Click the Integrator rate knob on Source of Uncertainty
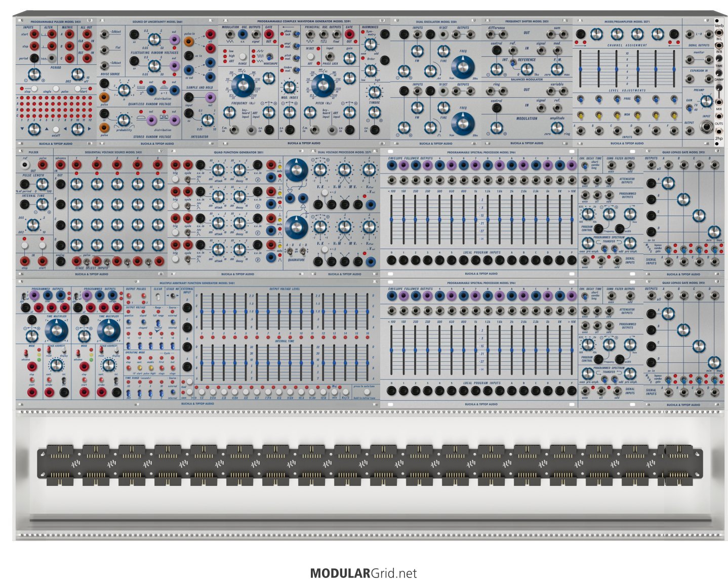This screenshot has height=584, width=728. (x=207, y=120)
